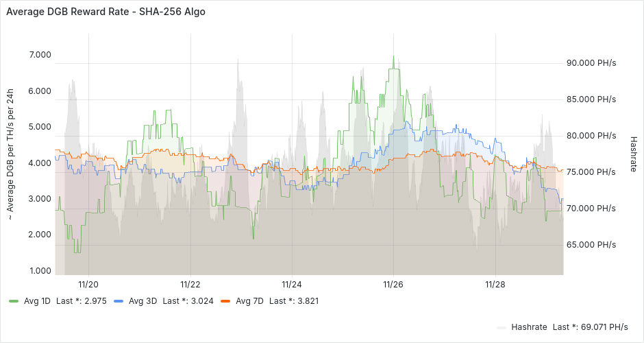Click the green Avg 1D legend color swatch
644x343 pixels.
(x=14, y=301)
